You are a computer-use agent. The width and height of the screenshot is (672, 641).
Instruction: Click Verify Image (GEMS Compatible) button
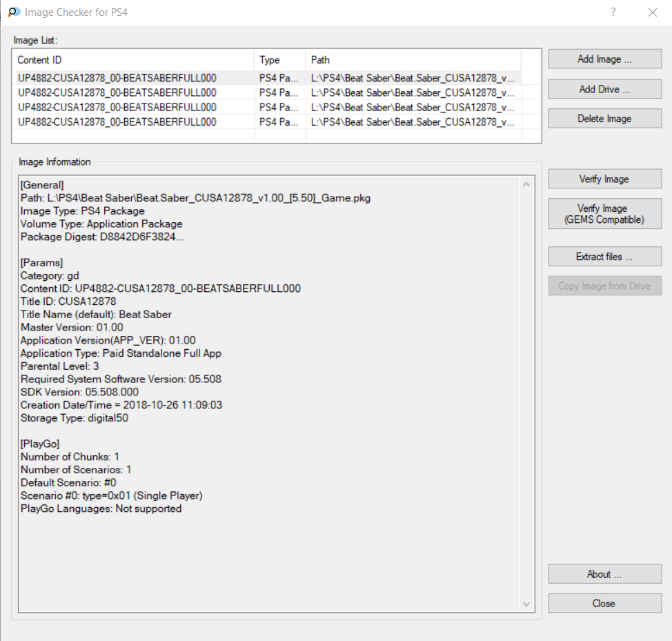tap(604, 214)
